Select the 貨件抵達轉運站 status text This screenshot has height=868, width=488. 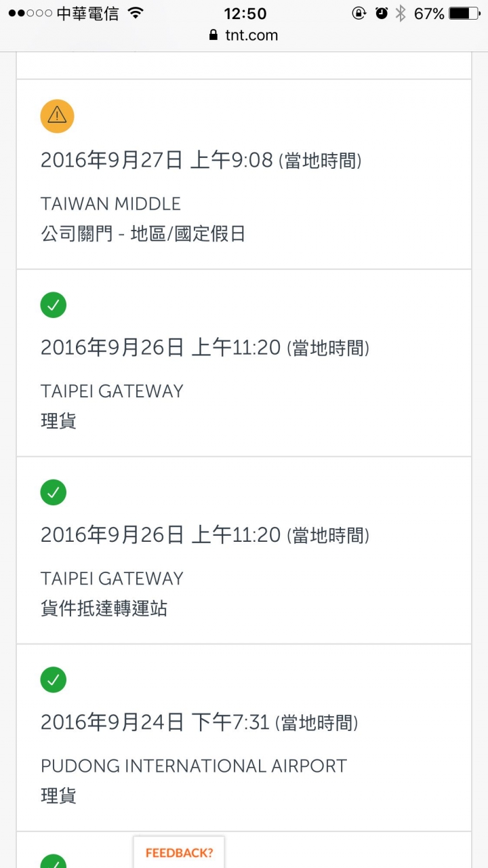[x=104, y=608]
